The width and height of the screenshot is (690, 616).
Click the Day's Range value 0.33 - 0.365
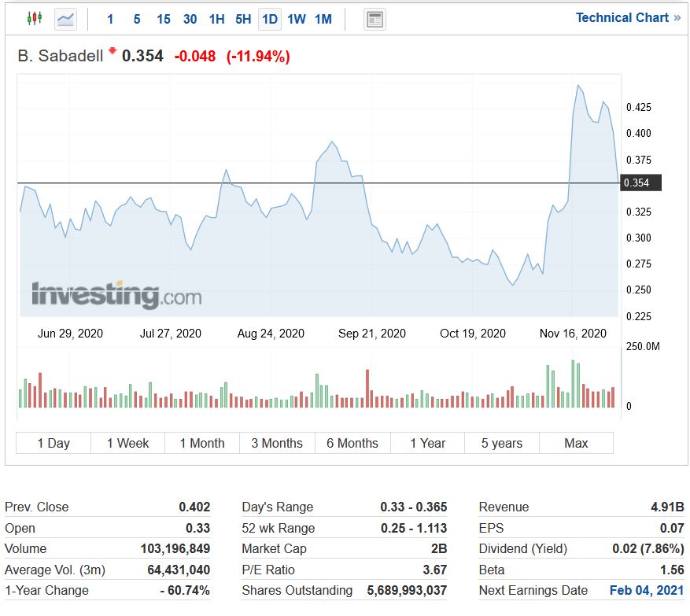pyautogui.click(x=414, y=507)
